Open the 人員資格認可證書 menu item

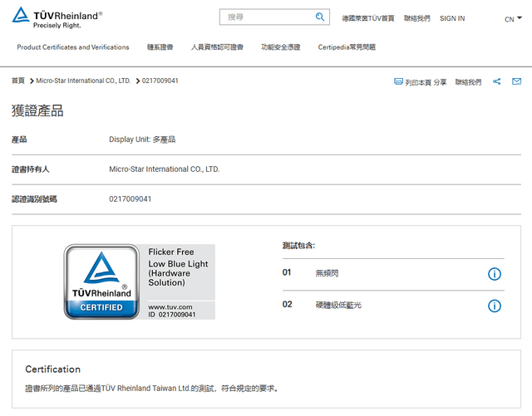pyautogui.click(x=217, y=47)
